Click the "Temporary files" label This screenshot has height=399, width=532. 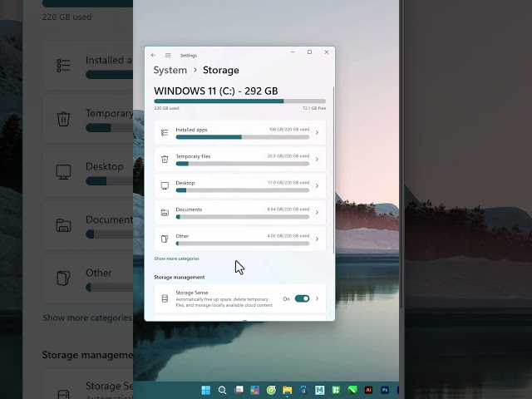point(193,156)
